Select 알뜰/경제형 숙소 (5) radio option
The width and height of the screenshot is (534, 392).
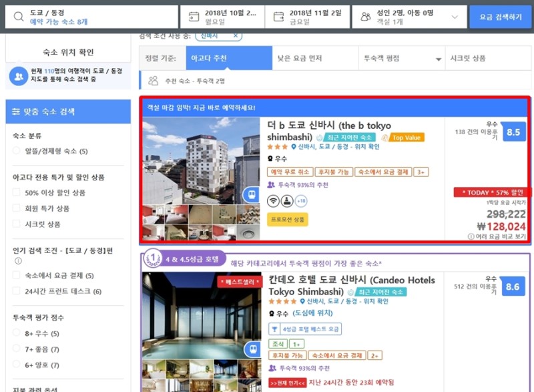pyautogui.click(x=16, y=150)
